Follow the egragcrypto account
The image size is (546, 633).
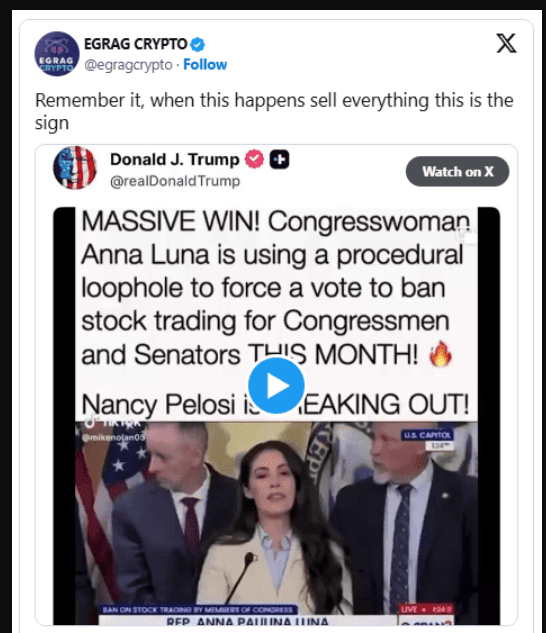(x=205, y=65)
